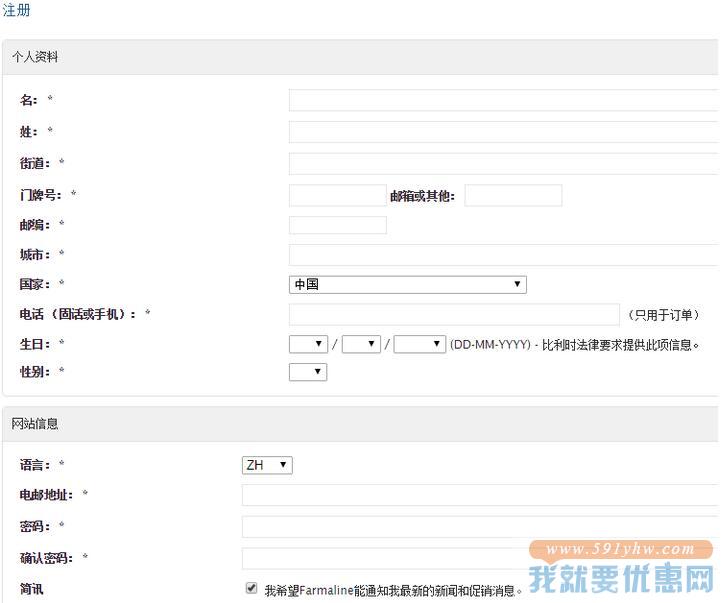Open the birthday month (MM) dropdown
Screen dimensions: 728x603
point(361,344)
